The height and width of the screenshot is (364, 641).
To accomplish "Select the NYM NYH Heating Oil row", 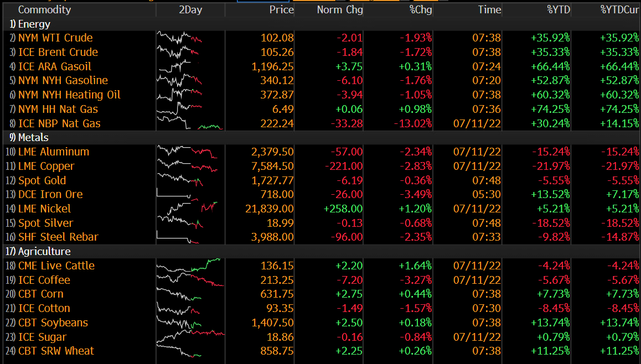I will [x=321, y=95].
